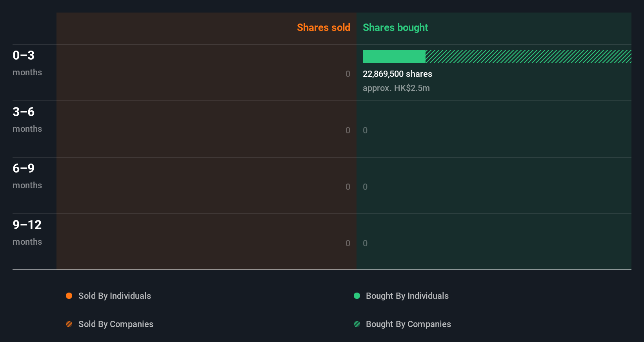
Task: Select the Bought By Individuals legend label
Action: [407, 296]
